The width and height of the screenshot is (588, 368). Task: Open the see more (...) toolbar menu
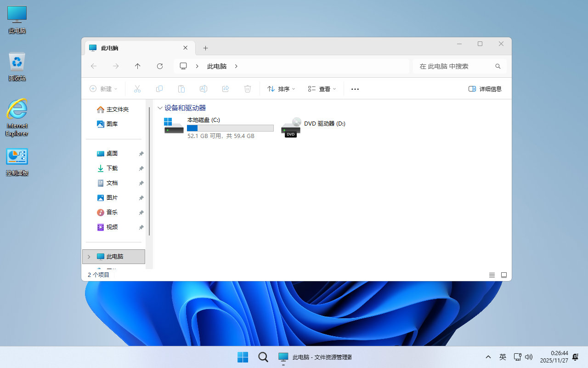click(x=355, y=89)
